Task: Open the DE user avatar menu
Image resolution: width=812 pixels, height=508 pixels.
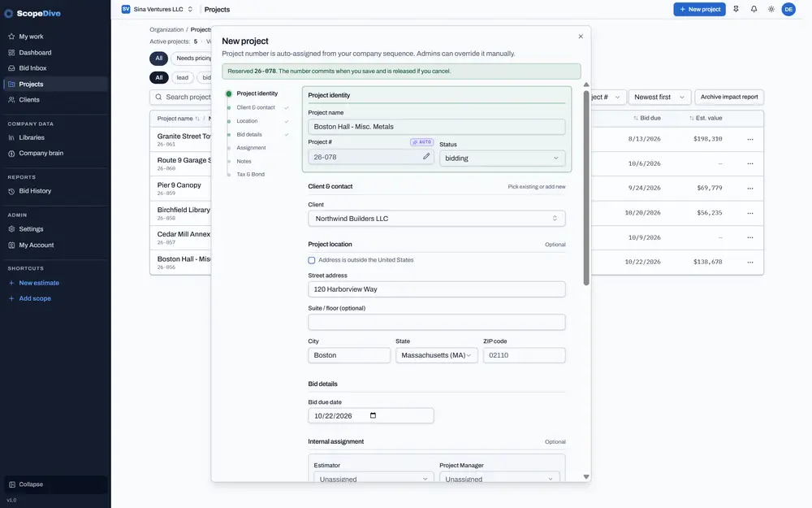Action: (x=788, y=9)
